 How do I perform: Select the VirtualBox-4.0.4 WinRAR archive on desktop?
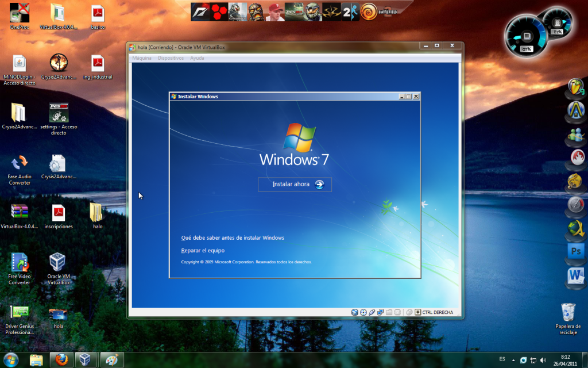coord(20,217)
